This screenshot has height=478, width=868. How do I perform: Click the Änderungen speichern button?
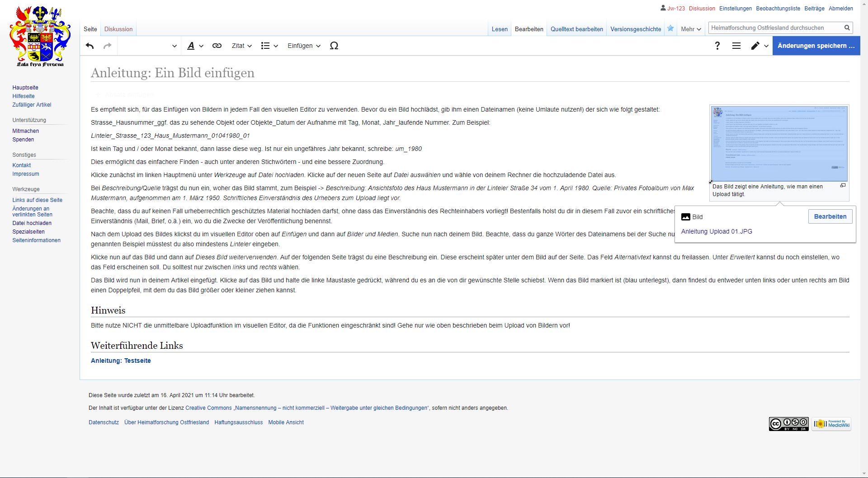tap(816, 46)
